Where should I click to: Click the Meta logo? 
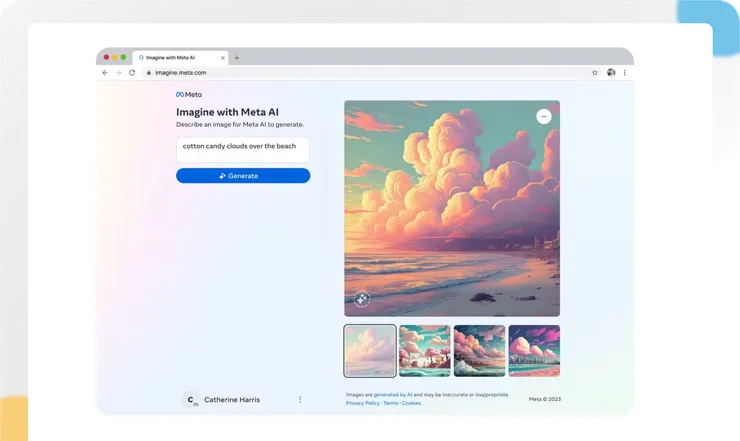pyautogui.click(x=189, y=94)
